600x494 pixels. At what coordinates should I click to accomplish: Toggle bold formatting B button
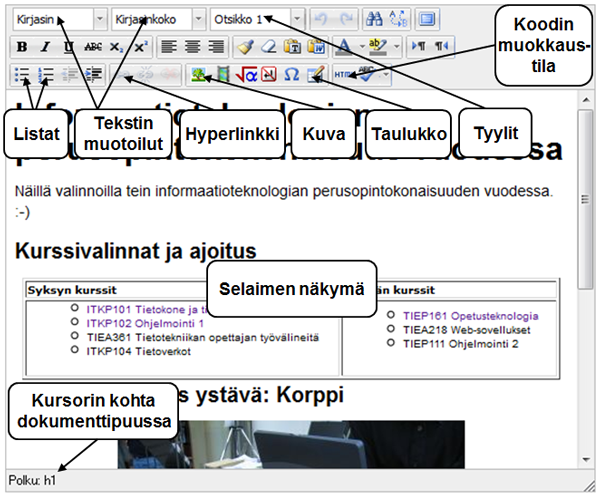tap(22, 47)
